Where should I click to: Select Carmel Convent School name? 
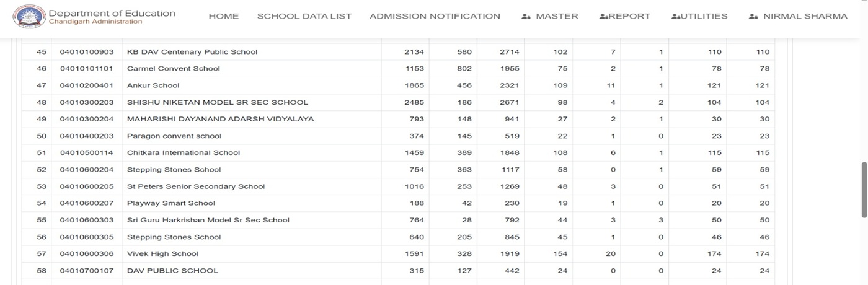coord(173,69)
